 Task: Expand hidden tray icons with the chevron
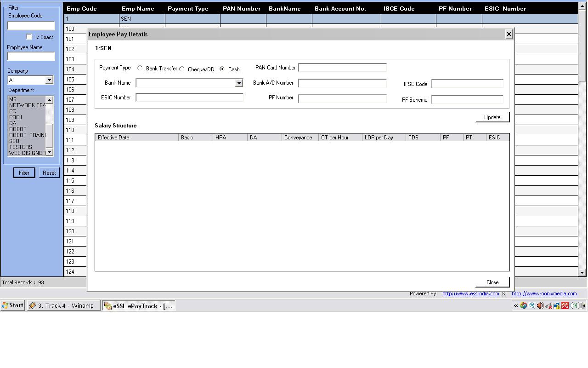(x=516, y=305)
